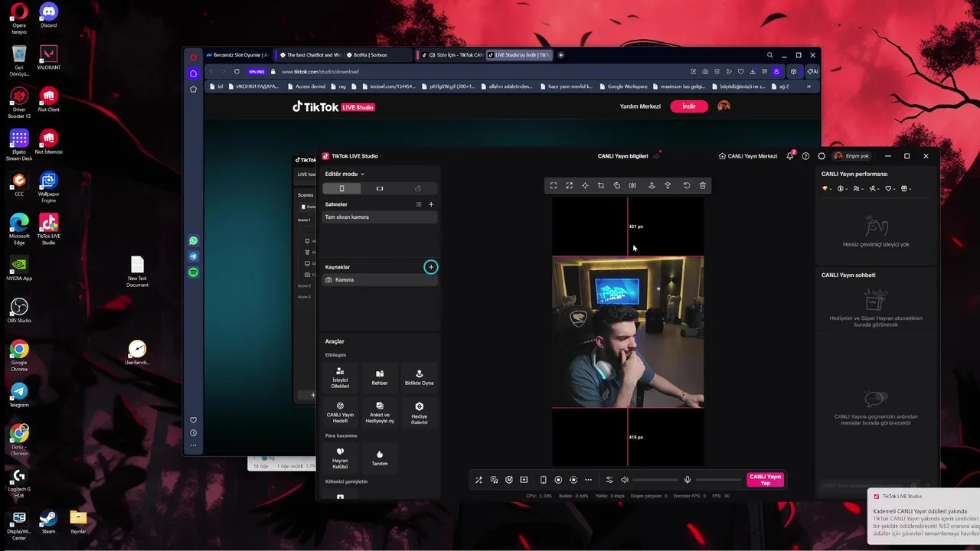Screen dimensions: 980x551
Task: Click the move layer down icon
Action: point(668,185)
